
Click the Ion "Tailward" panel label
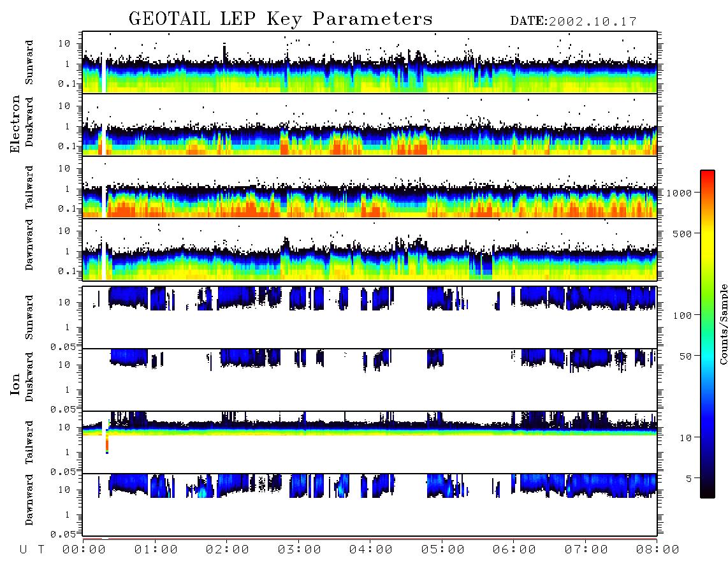pyautogui.click(x=29, y=442)
